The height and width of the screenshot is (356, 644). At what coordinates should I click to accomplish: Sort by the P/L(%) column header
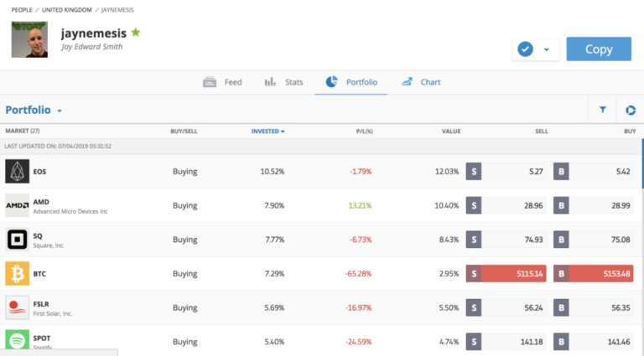[364, 132]
